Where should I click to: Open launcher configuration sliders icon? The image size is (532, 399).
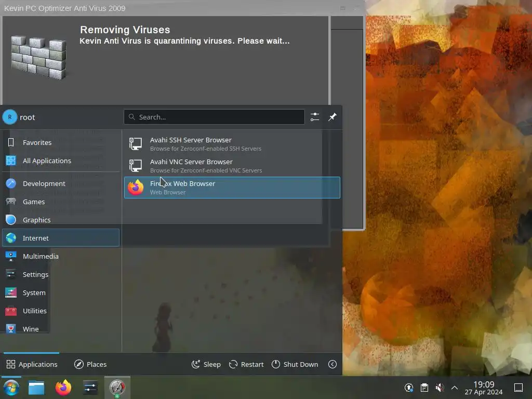(x=315, y=117)
